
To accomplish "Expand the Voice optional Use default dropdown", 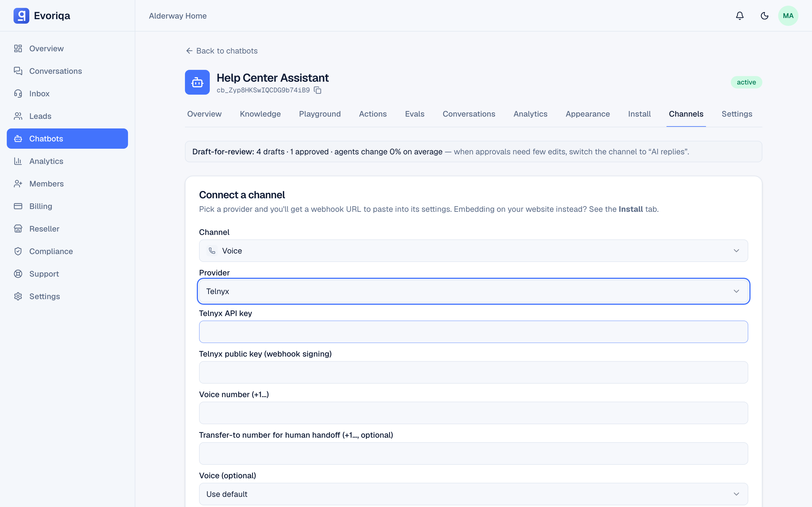I will pyautogui.click(x=473, y=494).
